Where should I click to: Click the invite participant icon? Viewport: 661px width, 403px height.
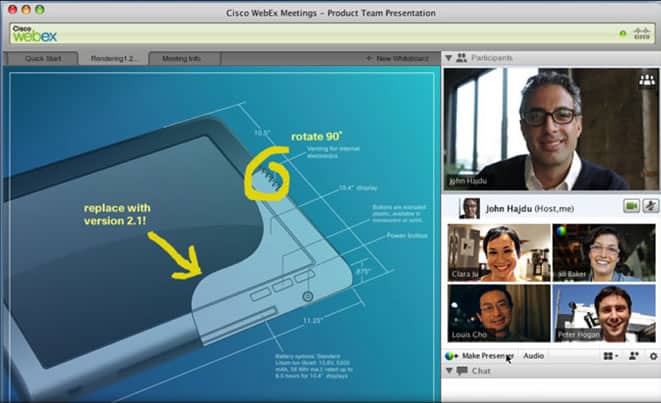pyautogui.click(x=634, y=356)
